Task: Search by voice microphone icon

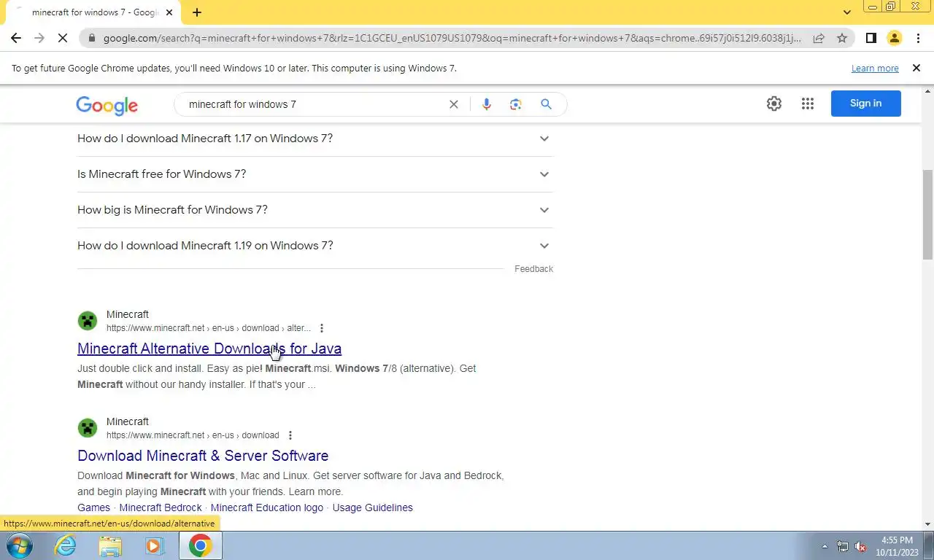Action: (486, 104)
